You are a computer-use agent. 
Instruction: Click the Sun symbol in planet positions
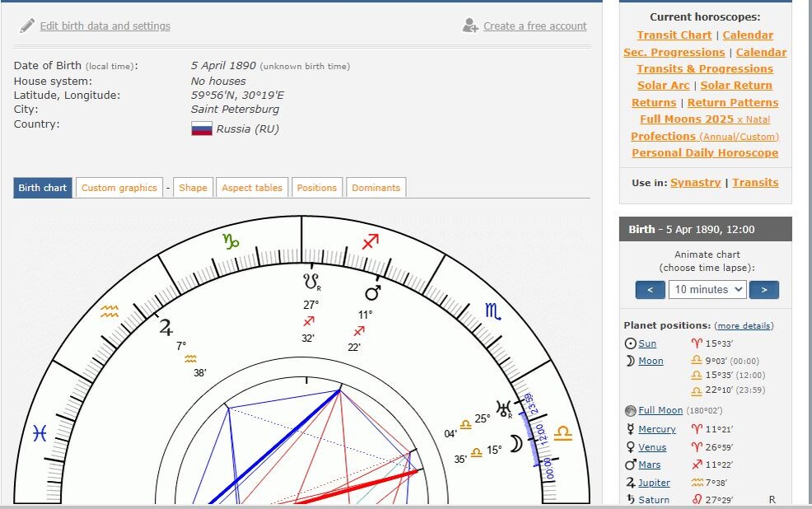coord(630,343)
